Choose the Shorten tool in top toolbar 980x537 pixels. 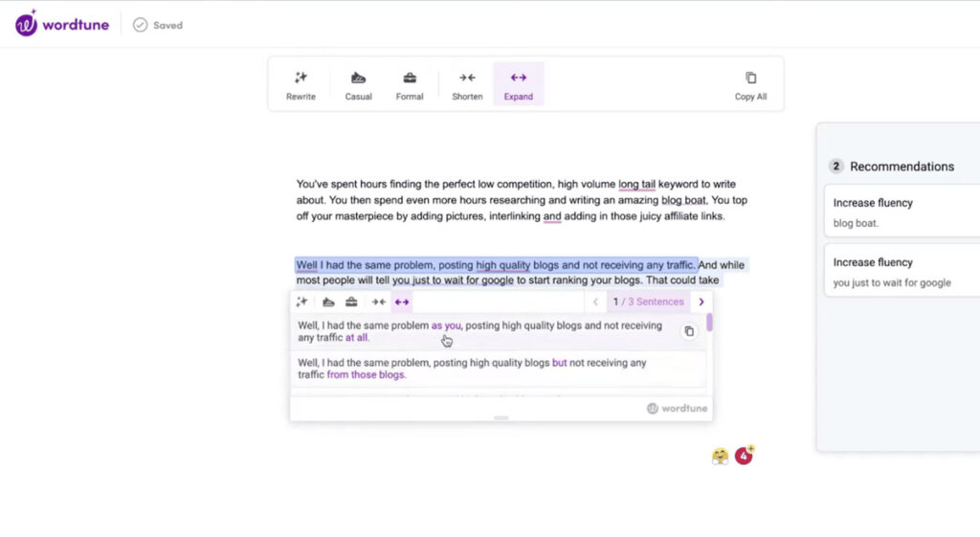(x=467, y=84)
